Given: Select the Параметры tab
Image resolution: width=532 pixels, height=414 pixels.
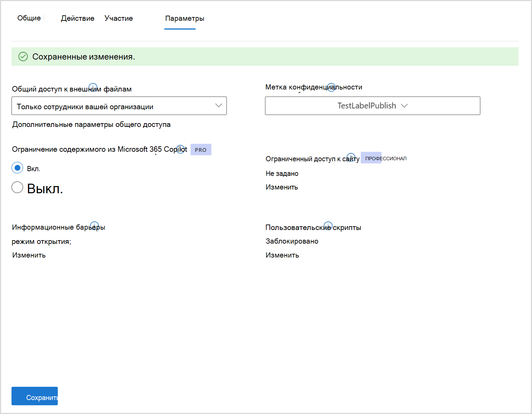Looking at the screenshot, I should (x=185, y=18).
